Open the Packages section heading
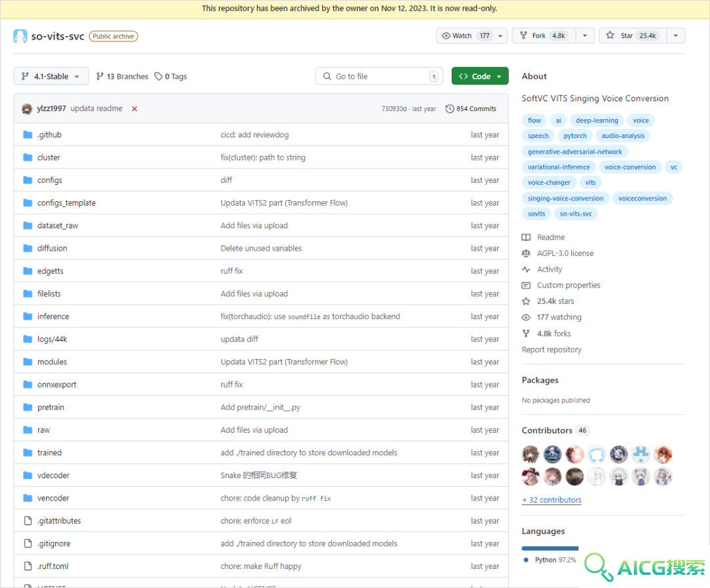710x588 pixels. (540, 380)
